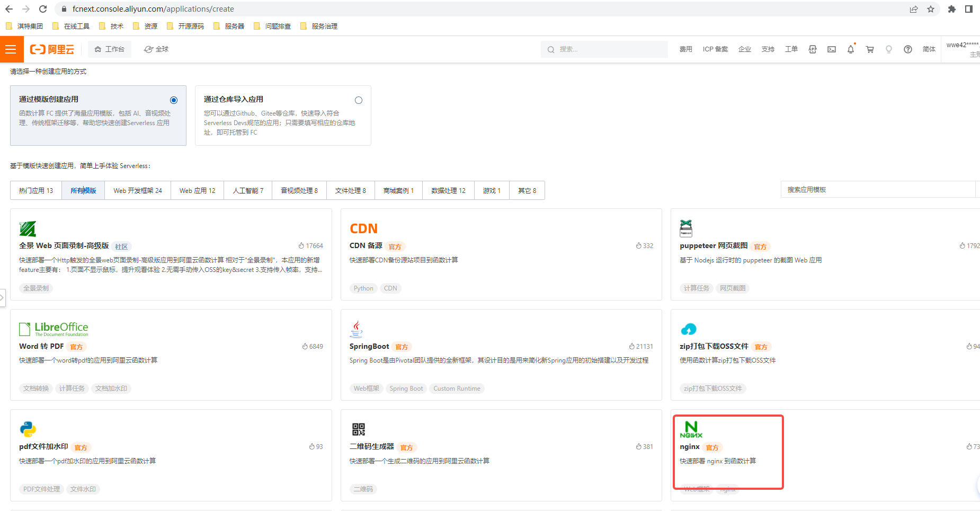Open the Cloud Shell terminal icon
Image resolution: width=980 pixels, height=511 pixels.
tap(832, 49)
